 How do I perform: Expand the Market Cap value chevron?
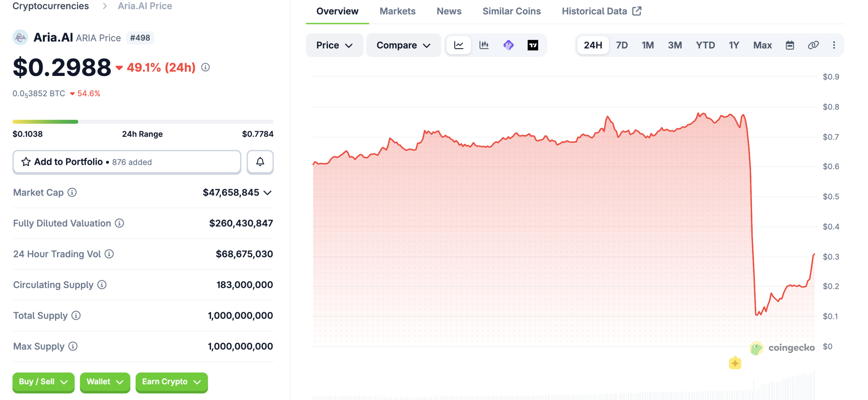tap(268, 193)
